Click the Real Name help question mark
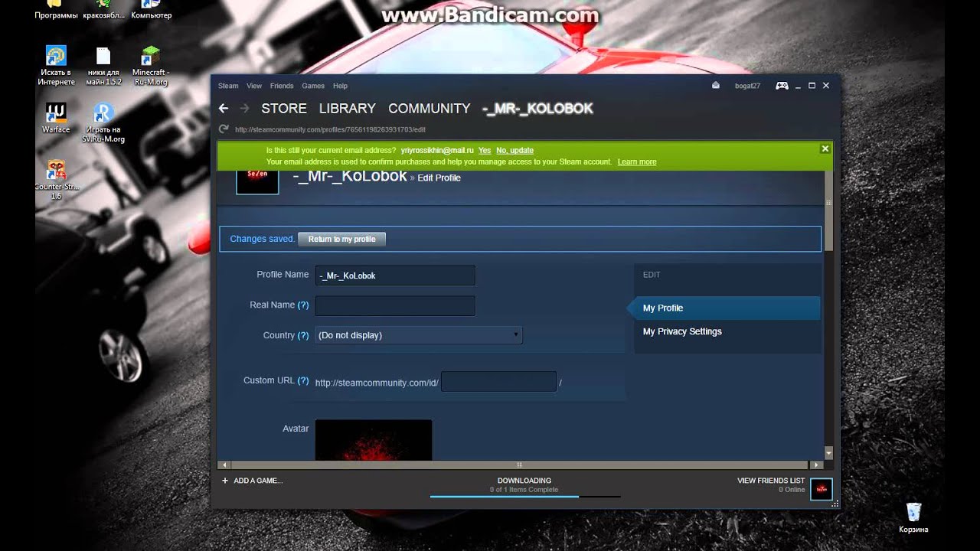This screenshot has height=551, width=980. click(x=303, y=305)
